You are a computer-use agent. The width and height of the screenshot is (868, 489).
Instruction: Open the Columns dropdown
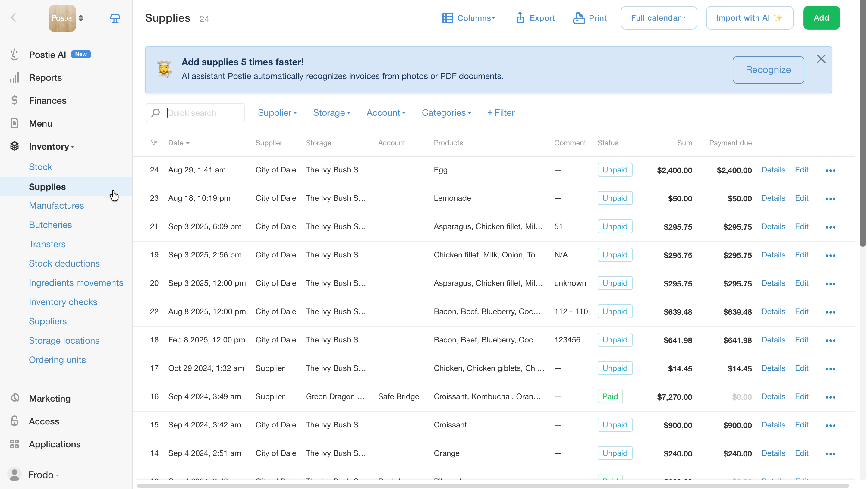[469, 18]
